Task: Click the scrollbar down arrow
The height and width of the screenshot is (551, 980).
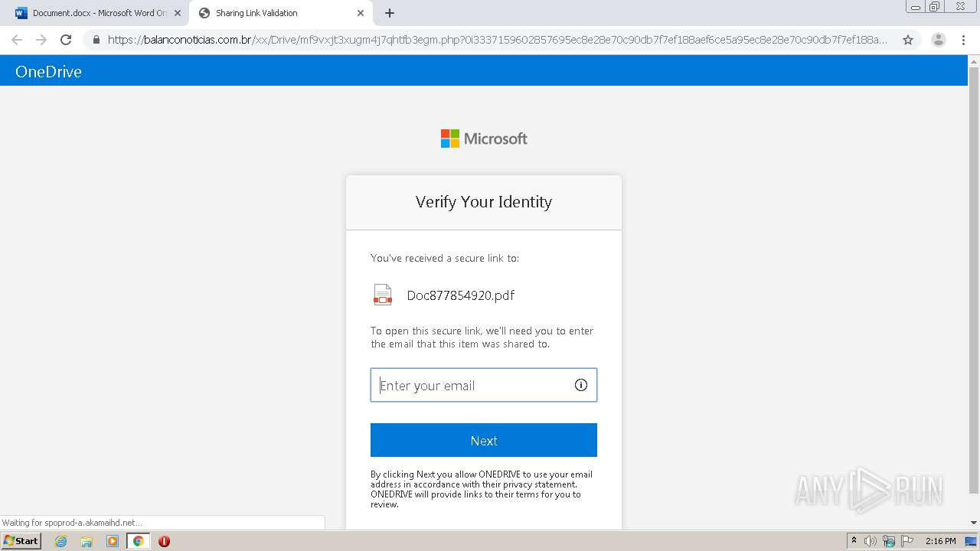Action: [974, 523]
